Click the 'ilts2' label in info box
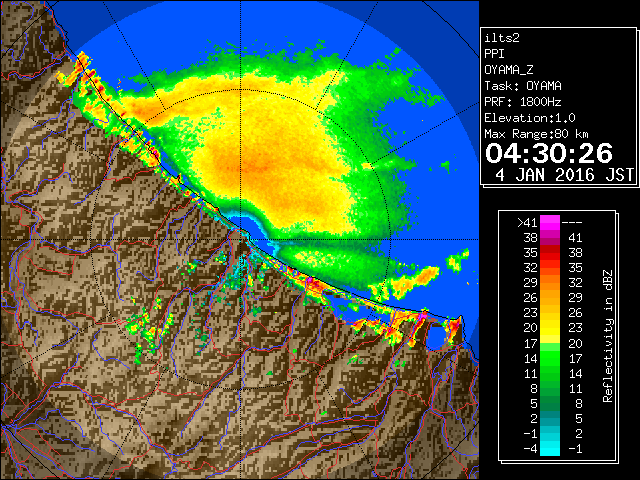This screenshot has width=640, height=480. [502, 38]
